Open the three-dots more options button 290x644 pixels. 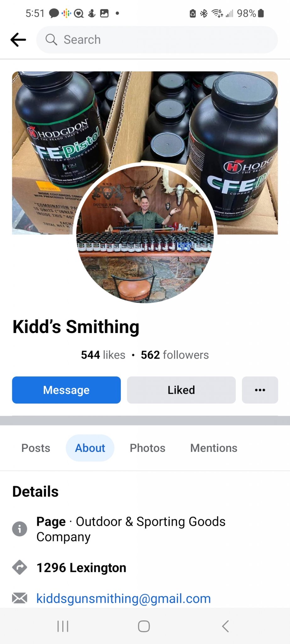click(x=260, y=390)
